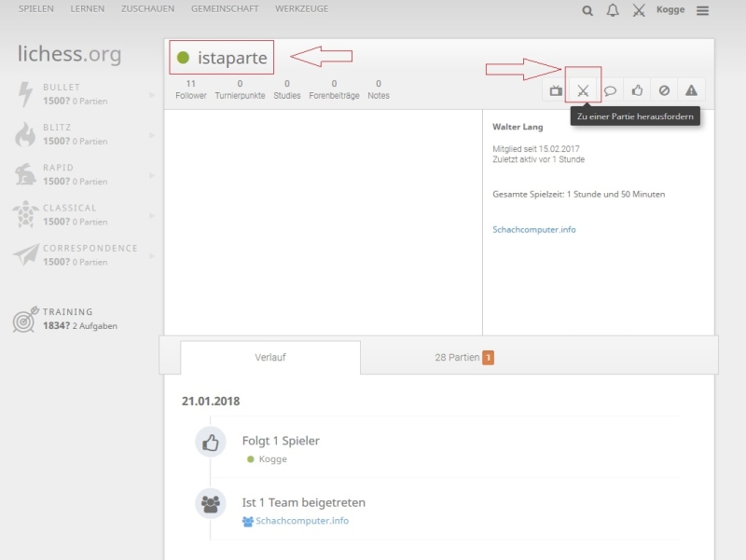746x560 pixels.
Task: Click the text Mitglied seit 15.02.2017
Action: click(x=535, y=149)
